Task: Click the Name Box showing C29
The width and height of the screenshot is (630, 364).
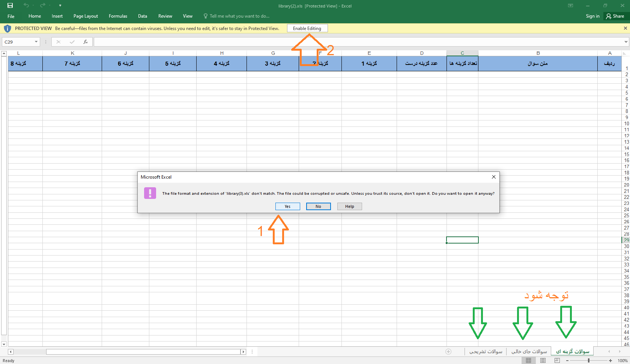Action: pyautogui.click(x=18, y=42)
